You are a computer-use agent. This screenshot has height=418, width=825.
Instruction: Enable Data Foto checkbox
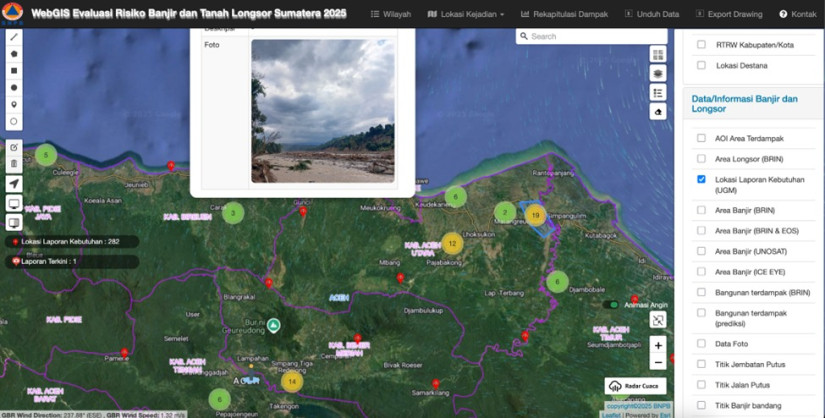(701, 343)
